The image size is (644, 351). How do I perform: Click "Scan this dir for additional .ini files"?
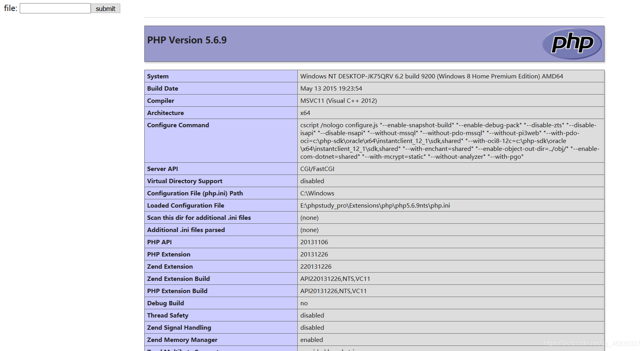pos(199,218)
